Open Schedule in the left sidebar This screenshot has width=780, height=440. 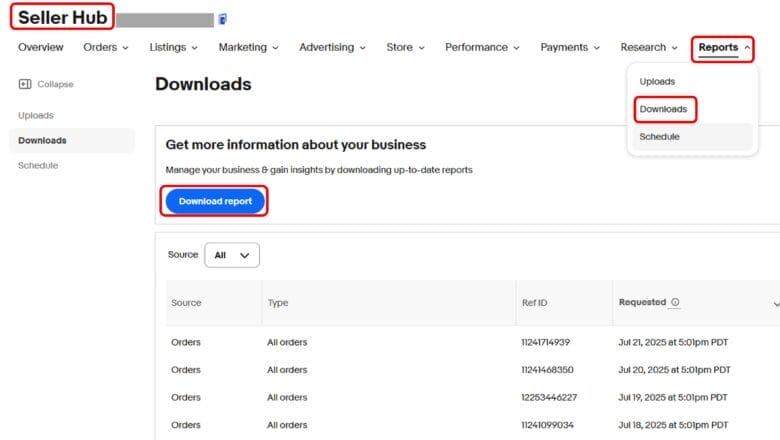coord(38,165)
